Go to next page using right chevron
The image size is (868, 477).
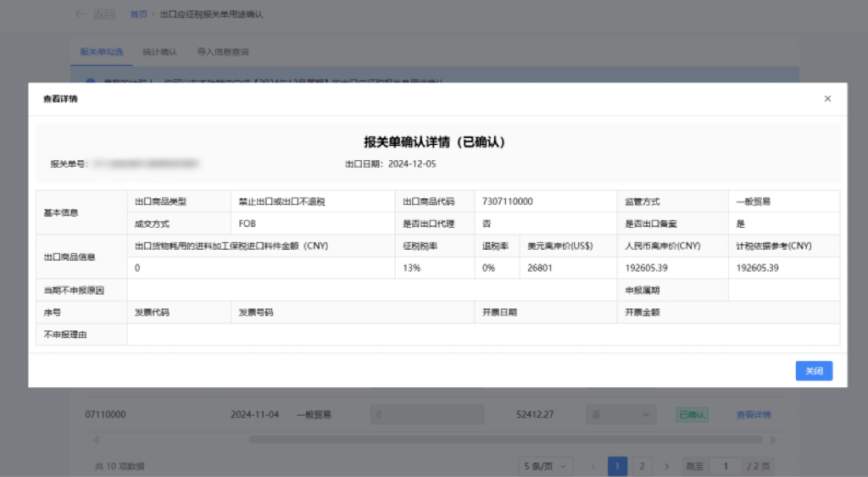[667, 466]
